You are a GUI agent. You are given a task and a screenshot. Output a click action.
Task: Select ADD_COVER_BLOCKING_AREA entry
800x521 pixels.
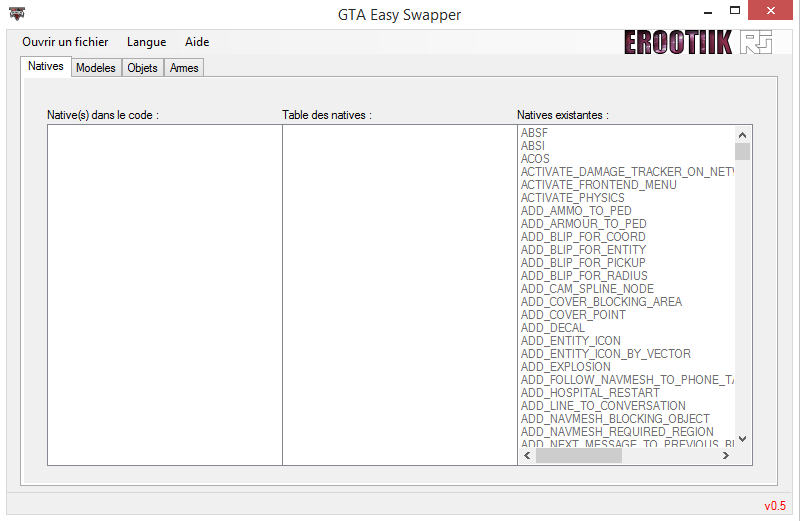tap(601, 302)
